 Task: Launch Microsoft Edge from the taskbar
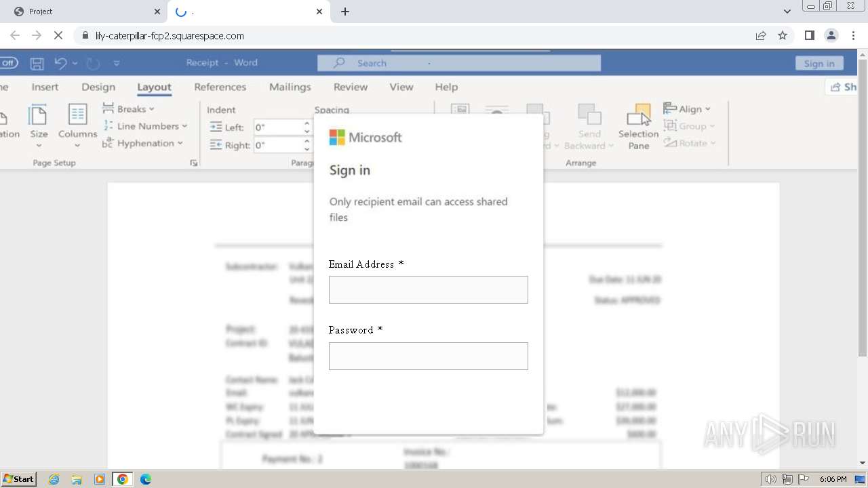[x=145, y=479]
